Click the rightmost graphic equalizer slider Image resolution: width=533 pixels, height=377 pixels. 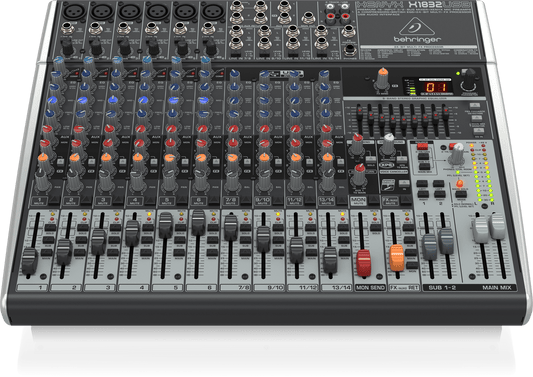[445, 112]
